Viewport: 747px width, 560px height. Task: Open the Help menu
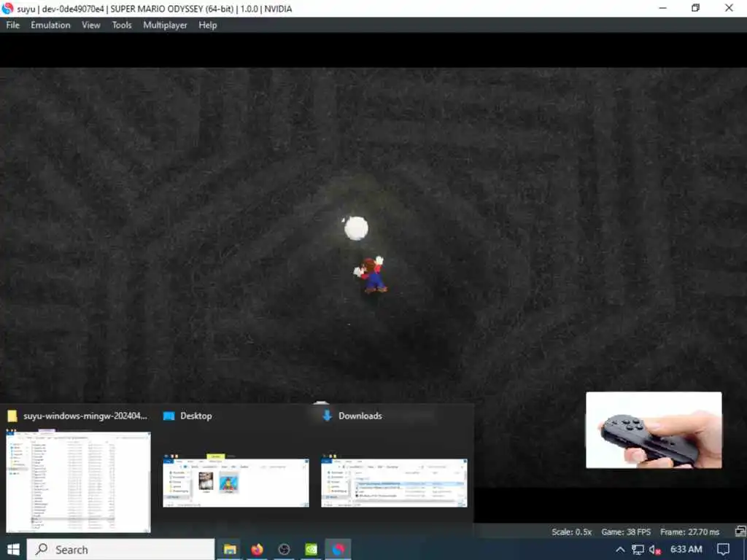pos(208,26)
